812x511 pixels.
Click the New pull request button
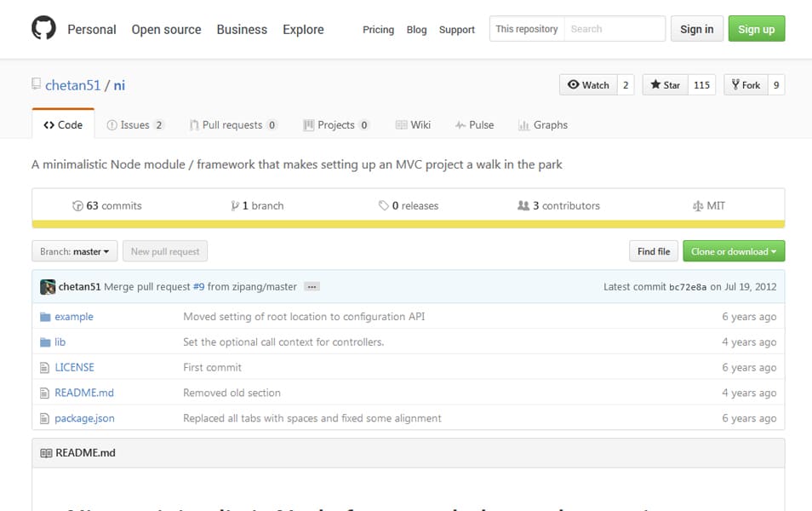(x=165, y=251)
